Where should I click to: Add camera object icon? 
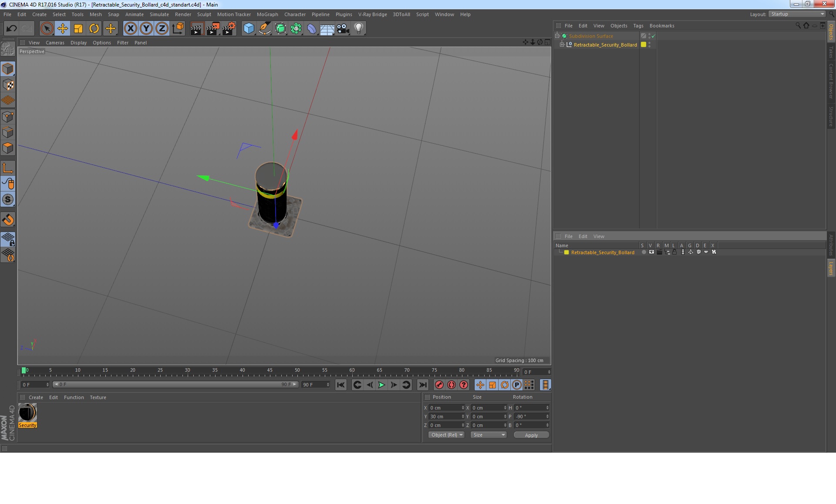343,29
